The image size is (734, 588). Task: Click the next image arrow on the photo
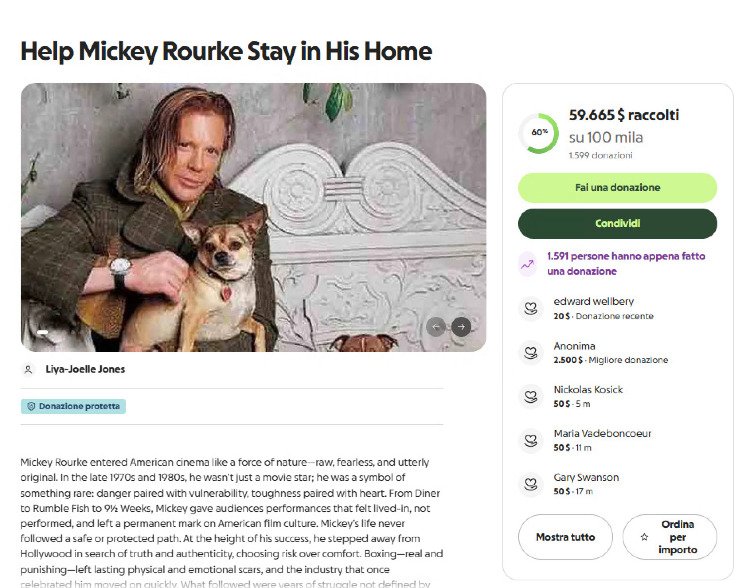(x=461, y=326)
